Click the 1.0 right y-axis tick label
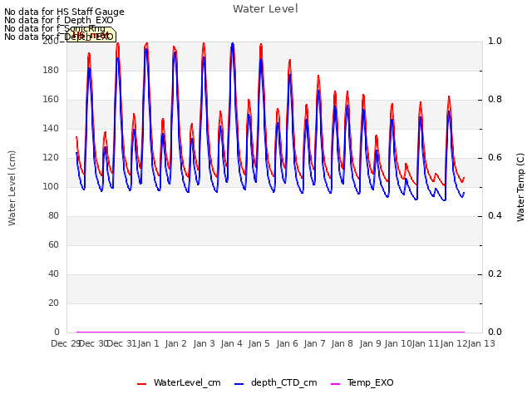 coord(495,41)
